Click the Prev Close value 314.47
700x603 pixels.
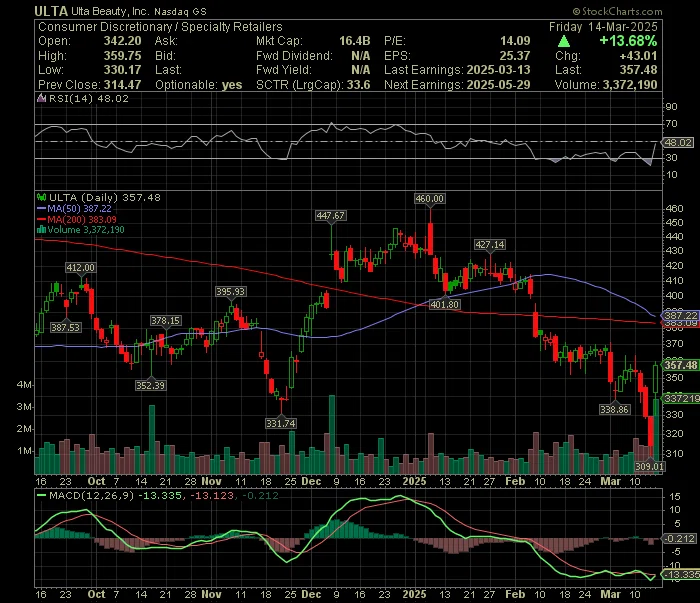122,85
